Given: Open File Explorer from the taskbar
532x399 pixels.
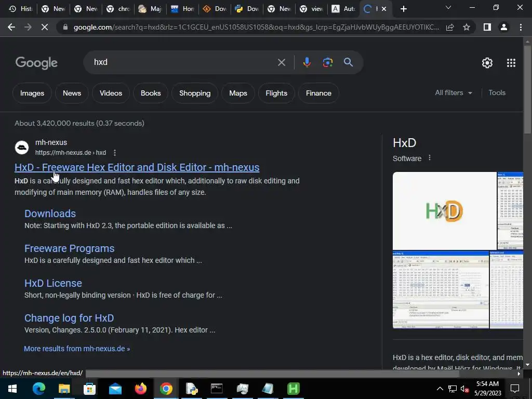Looking at the screenshot, I should [64, 389].
